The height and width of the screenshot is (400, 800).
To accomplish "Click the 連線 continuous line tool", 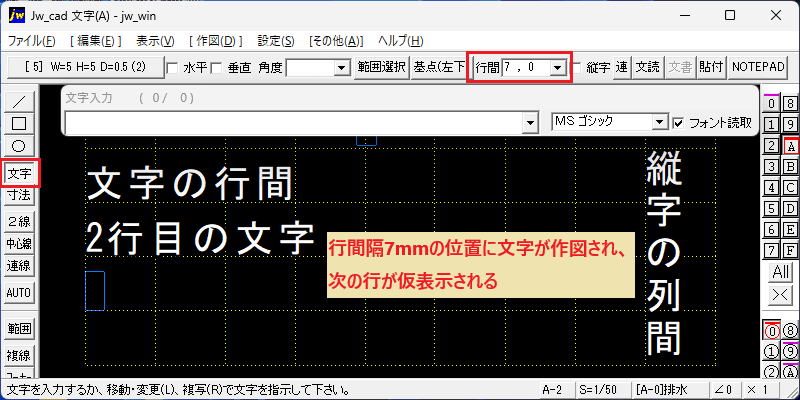I will (19, 265).
